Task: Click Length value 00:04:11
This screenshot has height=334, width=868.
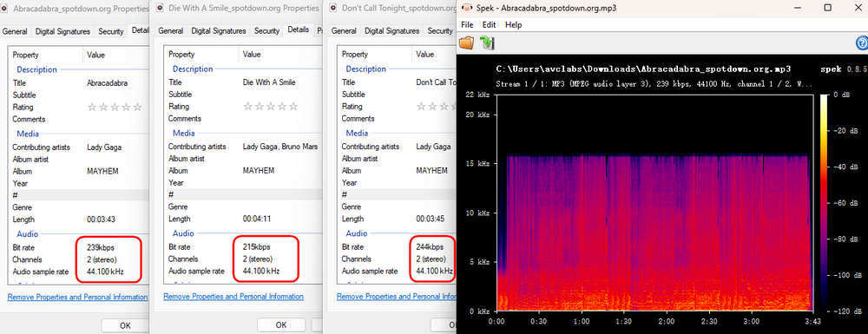Action: [257, 219]
